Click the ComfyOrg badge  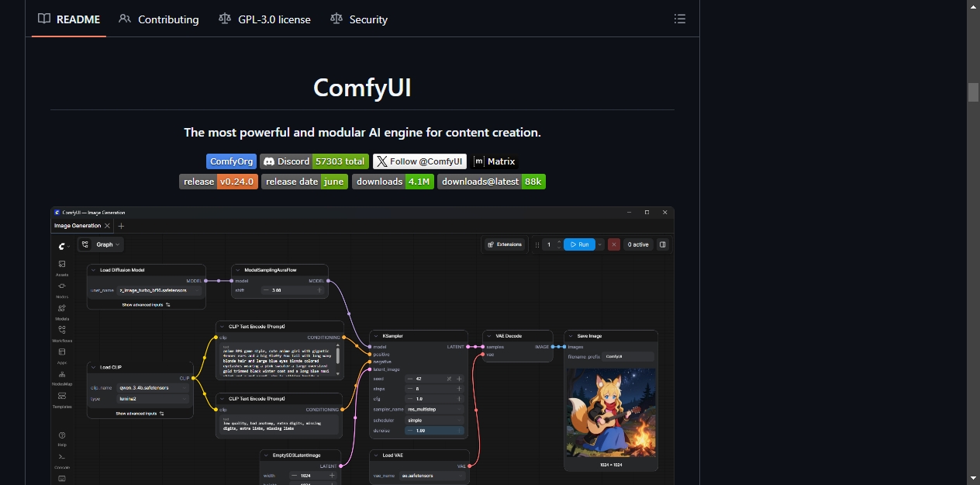click(232, 161)
